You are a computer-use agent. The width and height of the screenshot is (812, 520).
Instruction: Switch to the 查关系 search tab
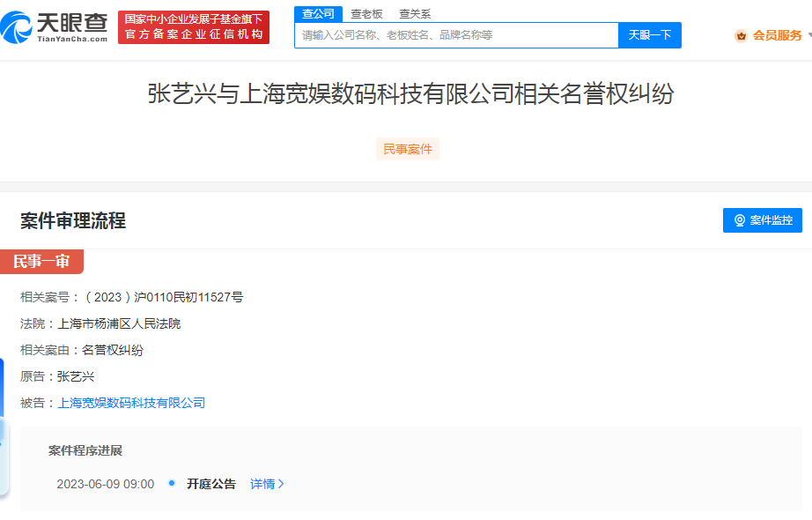(x=415, y=14)
